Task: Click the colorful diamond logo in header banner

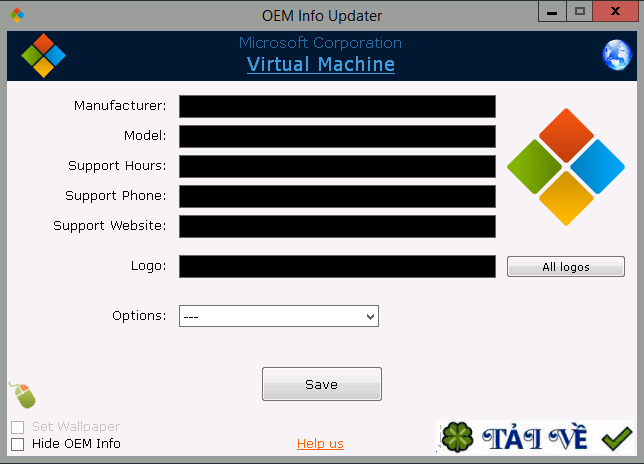Action: pos(44,55)
